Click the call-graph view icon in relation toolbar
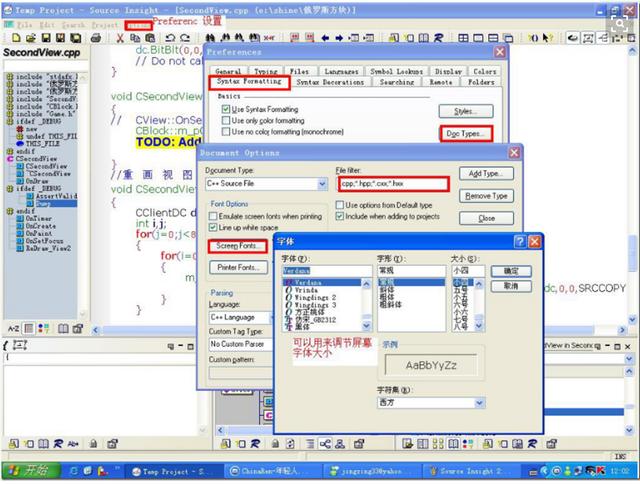 pos(325,444)
